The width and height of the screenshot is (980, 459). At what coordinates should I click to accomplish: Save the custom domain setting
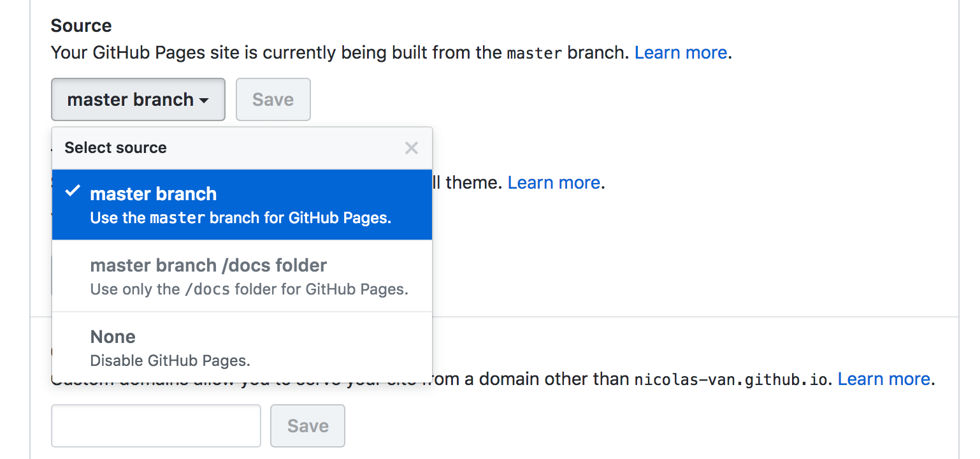pyautogui.click(x=307, y=426)
